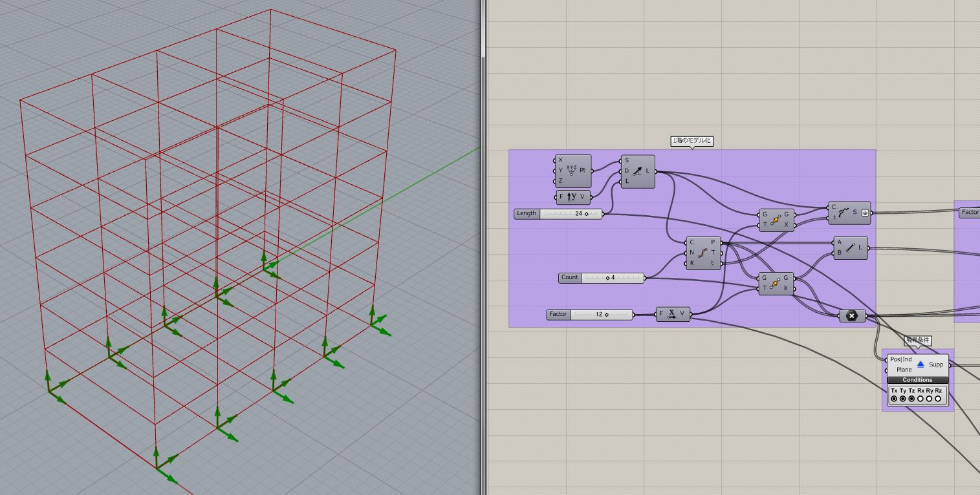Click the D input of Line SDL
Image resolution: width=980 pixels, height=495 pixels.
point(626,171)
